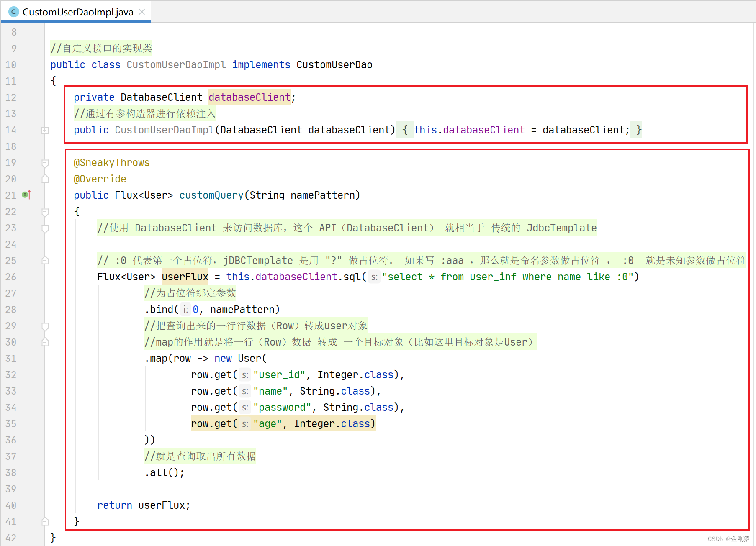Image resolution: width=756 pixels, height=546 pixels.
Task: Click the Java class icon in the file tab
Action: (13, 12)
